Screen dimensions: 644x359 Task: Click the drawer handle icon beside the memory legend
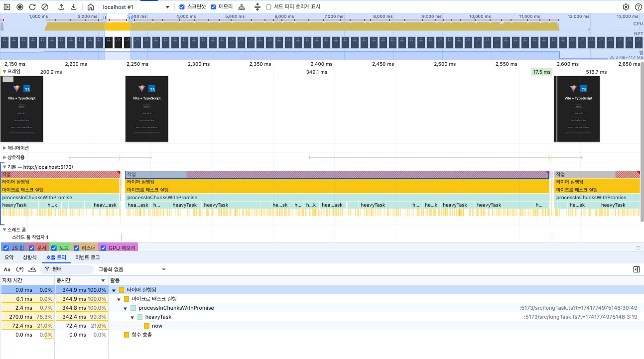point(638,247)
